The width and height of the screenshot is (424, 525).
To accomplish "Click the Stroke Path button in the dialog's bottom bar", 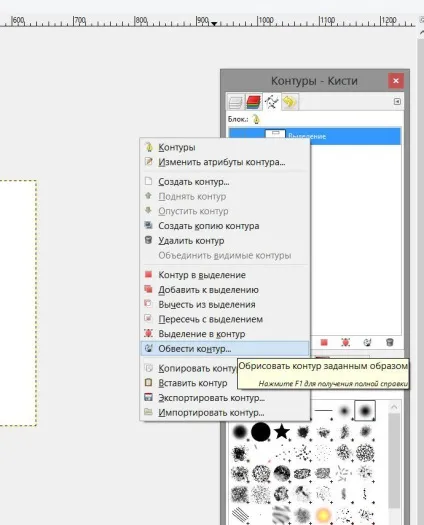I will click(x=367, y=342).
